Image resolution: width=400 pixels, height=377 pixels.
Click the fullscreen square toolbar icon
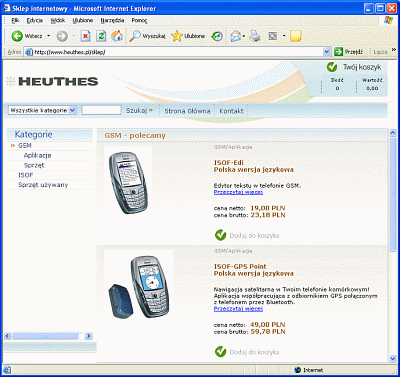[x=273, y=36]
